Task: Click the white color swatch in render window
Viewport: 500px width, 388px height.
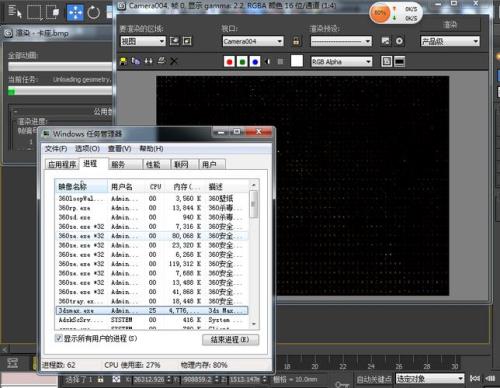Action: coord(297,61)
